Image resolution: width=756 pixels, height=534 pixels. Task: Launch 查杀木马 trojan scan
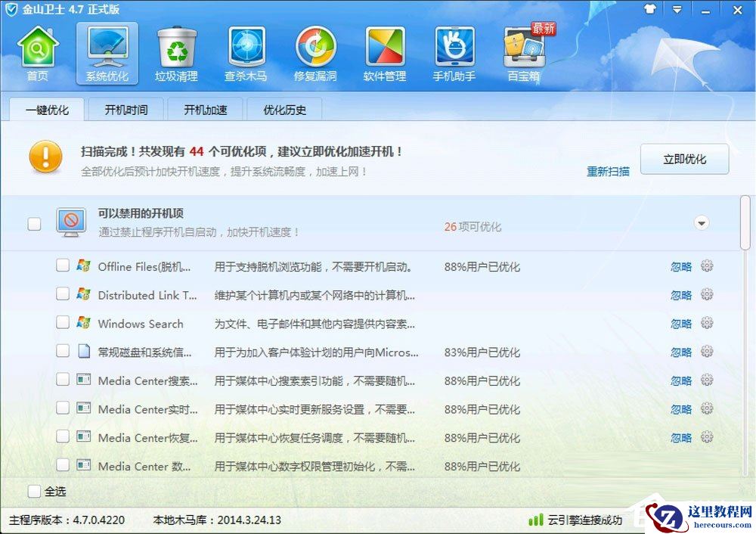click(x=245, y=53)
